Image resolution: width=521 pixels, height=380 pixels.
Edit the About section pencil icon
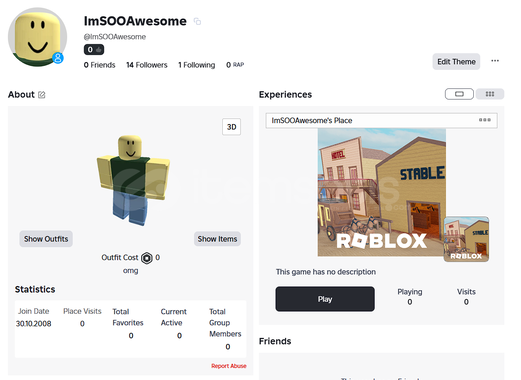[42, 95]
